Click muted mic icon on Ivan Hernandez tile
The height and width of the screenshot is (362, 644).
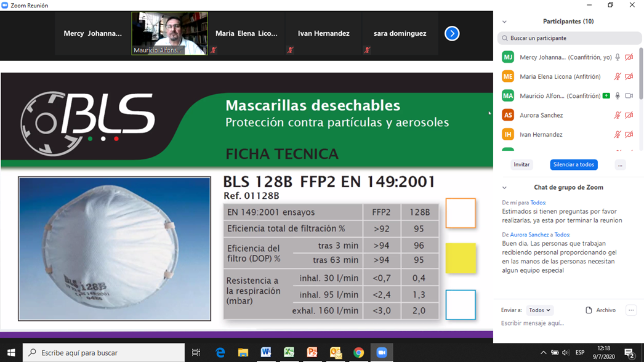click(x=291, y=50)
